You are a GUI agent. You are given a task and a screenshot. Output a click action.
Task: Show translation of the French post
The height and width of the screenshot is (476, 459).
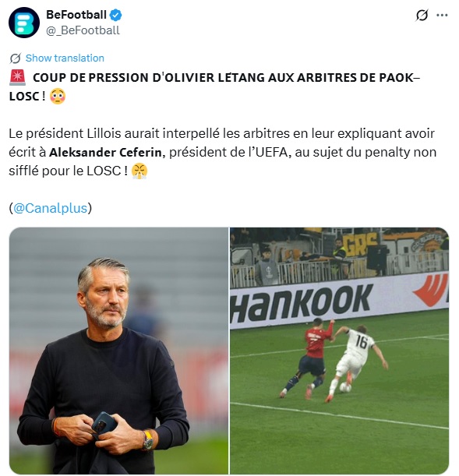pyautogui.click(x=65, y=58)
